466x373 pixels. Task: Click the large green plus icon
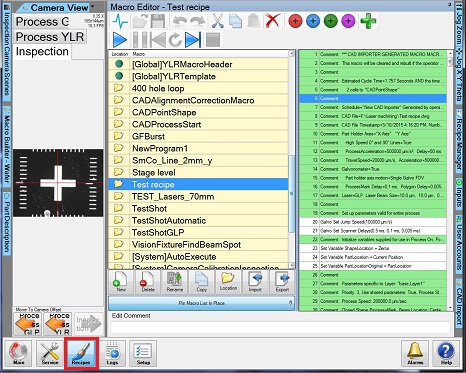[368, 21]
